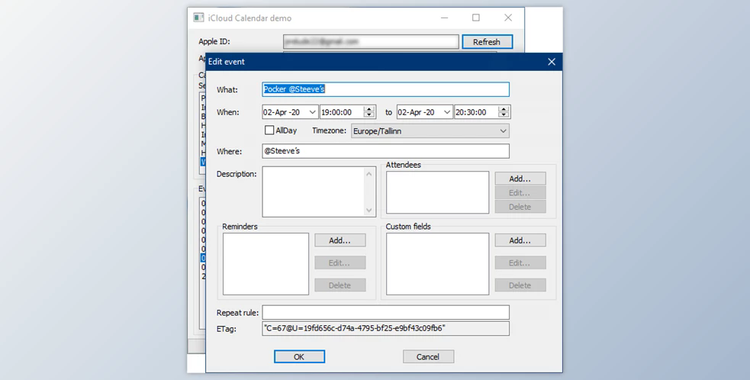Click the ETag read-only field
The height and width of the screenshot is (380, 750).
pyautogui.click(x=386, y=328)
